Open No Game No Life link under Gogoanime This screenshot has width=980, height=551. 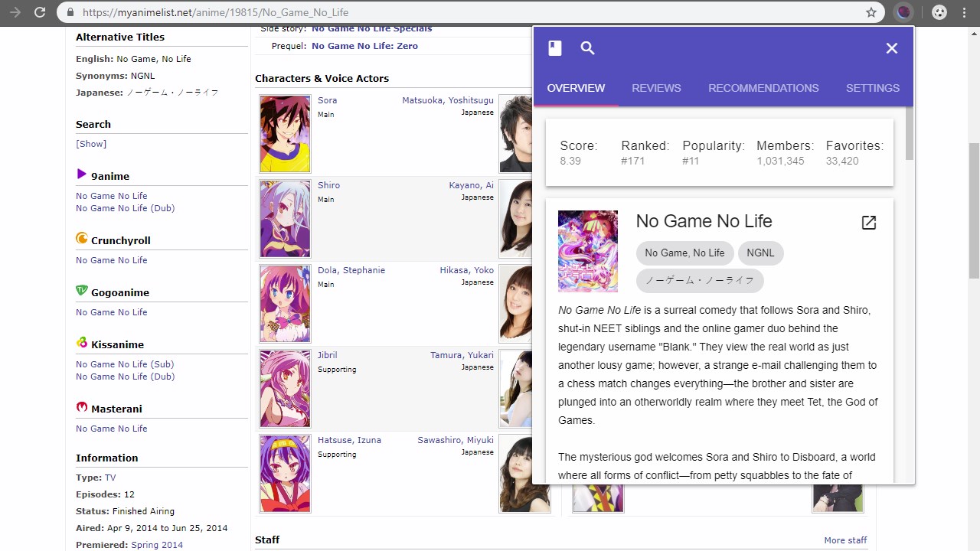coord(112,312)
